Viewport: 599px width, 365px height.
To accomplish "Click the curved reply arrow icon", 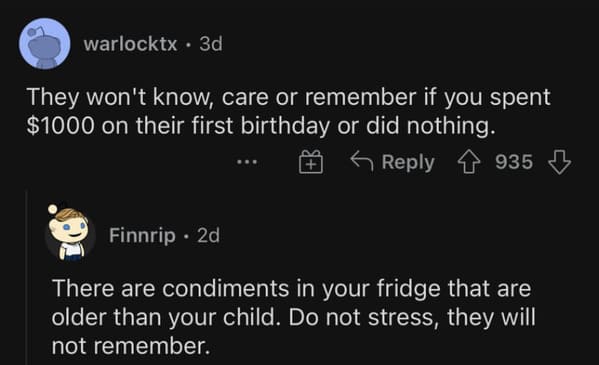I will pos(362,161).
